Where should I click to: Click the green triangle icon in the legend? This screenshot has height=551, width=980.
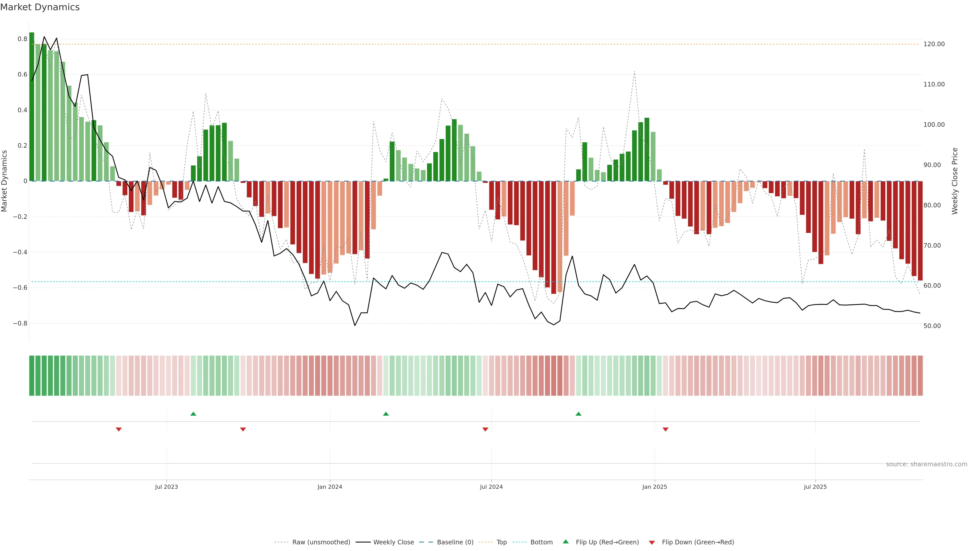(566, 542)
